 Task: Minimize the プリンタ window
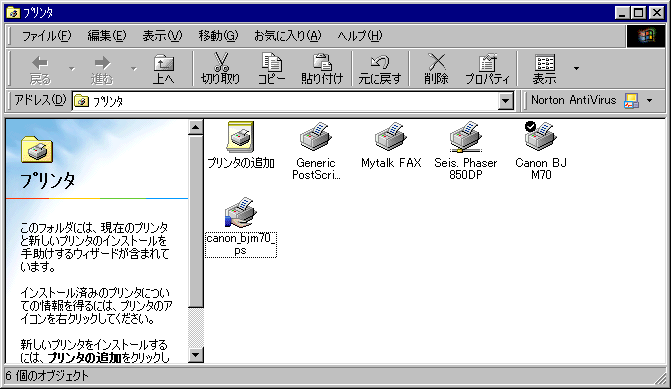click(622, 12)
